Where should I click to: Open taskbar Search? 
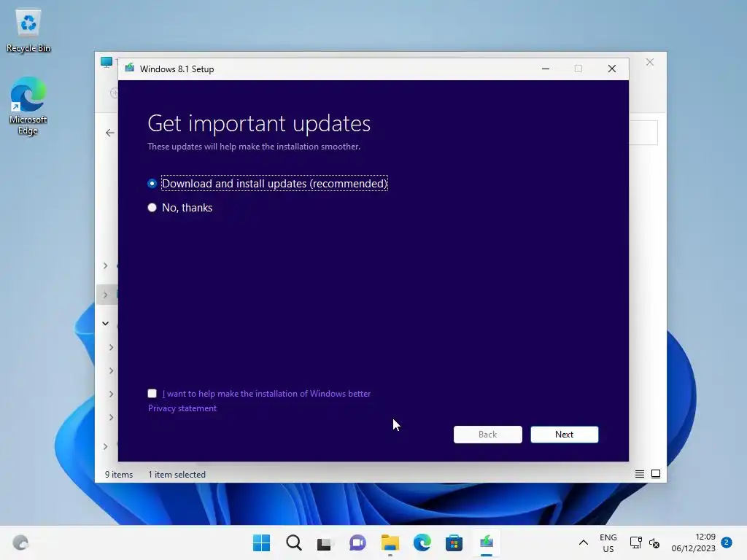[294, 542]
